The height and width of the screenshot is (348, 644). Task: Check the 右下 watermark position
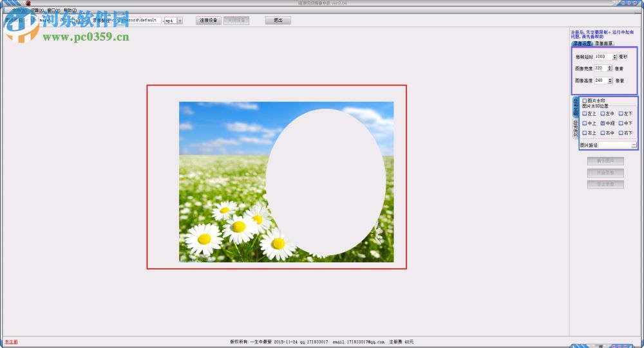[621, 133]
